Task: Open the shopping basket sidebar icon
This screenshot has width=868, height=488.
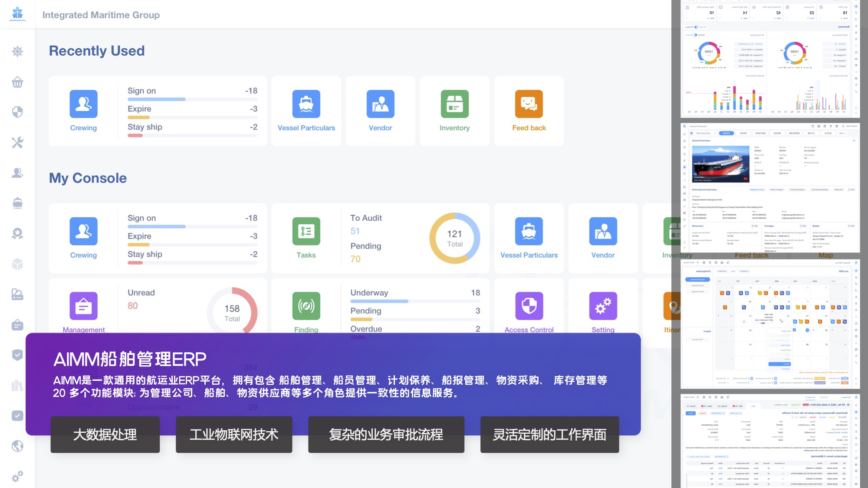Action: point(17,82)
